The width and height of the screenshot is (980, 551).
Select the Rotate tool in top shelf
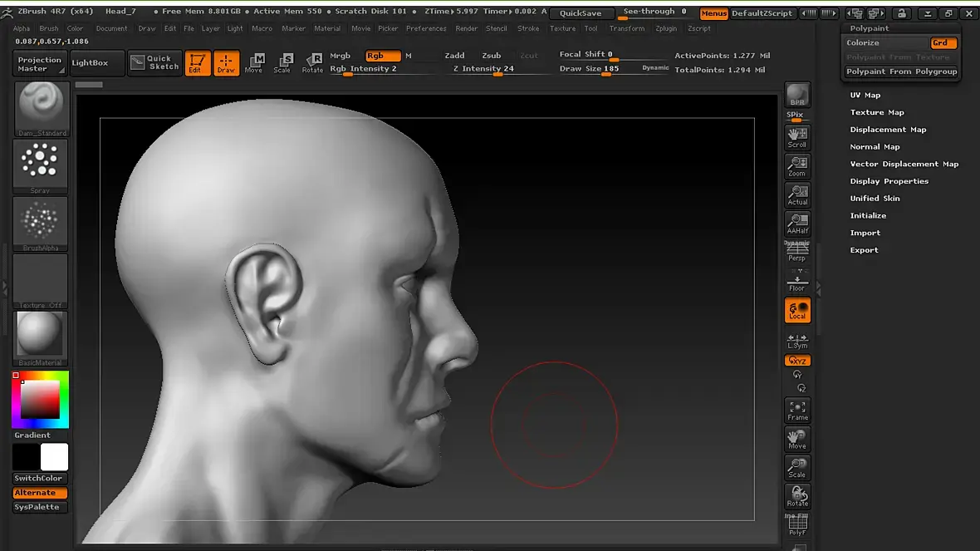tap(312, 63)
